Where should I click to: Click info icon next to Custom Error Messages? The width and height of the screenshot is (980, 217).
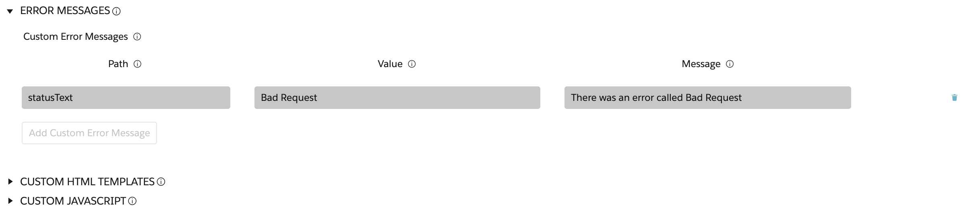pos(137,37)
